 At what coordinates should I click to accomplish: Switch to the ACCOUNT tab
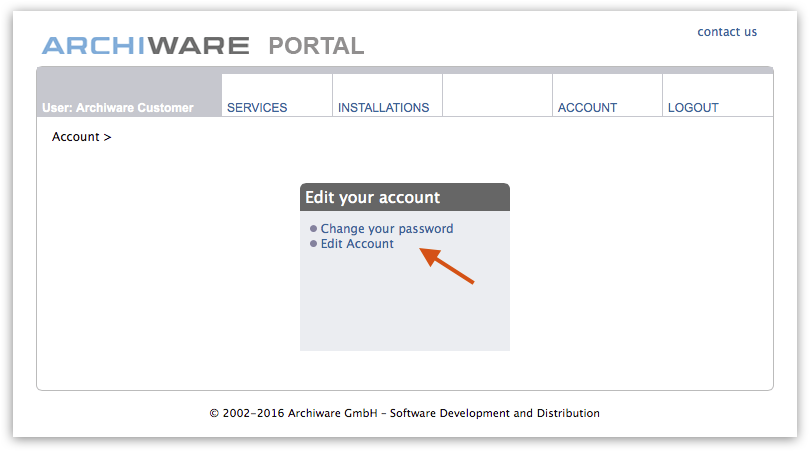click(x=587, y=108)
